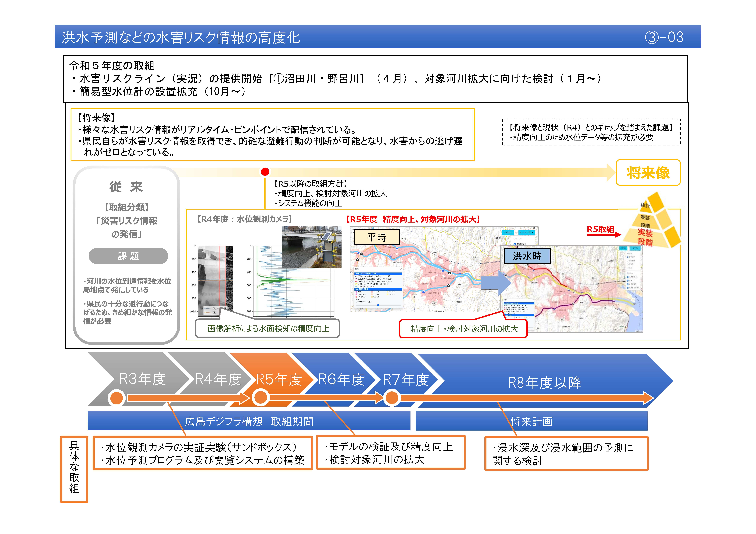Select 標準地図 radio button on 平時 map
This screenshot has width=756, height=534.
pyautogui.click(x=515, y=244)
